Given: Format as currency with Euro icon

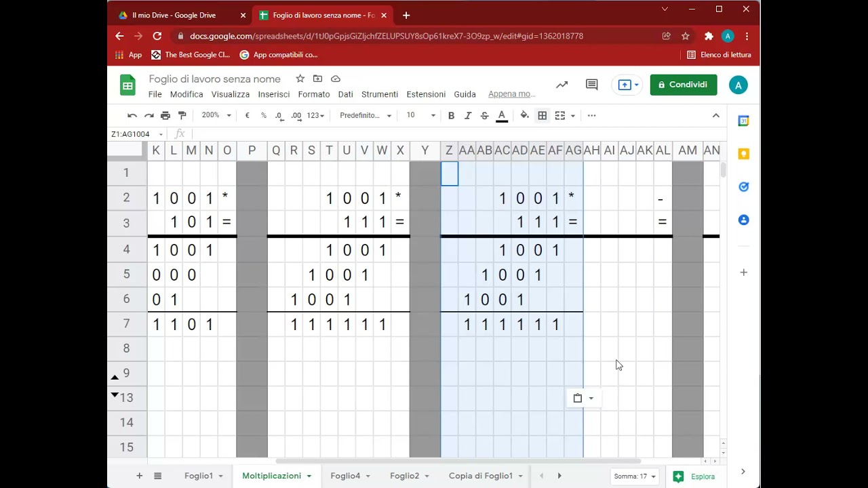Looking at the screenshot, I should coord(248,116).
